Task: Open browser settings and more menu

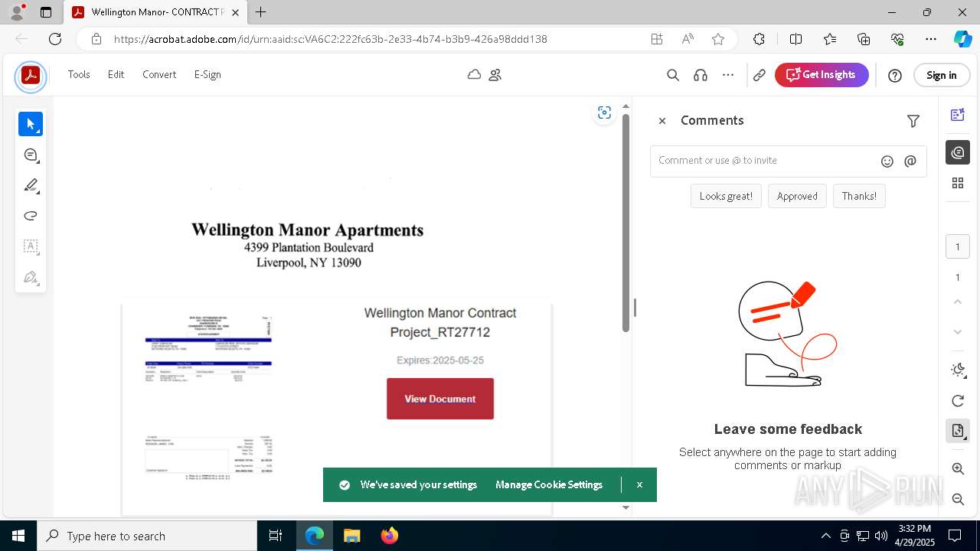Action: (930, 39)
